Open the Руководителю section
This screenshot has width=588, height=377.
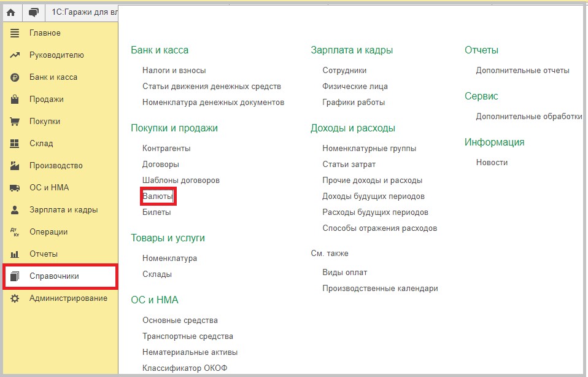click(56, 55)
